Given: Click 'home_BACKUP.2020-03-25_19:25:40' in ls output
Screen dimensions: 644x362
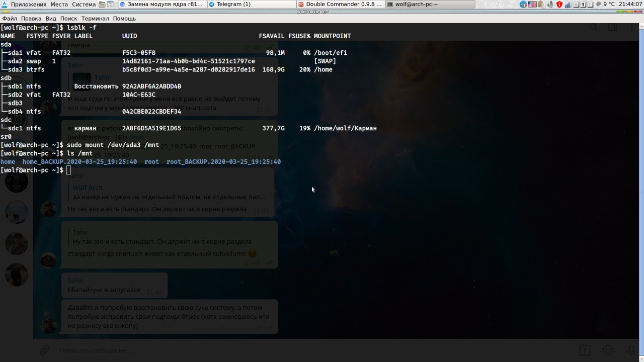Looking at the screenshot, I should click(79, 162).
